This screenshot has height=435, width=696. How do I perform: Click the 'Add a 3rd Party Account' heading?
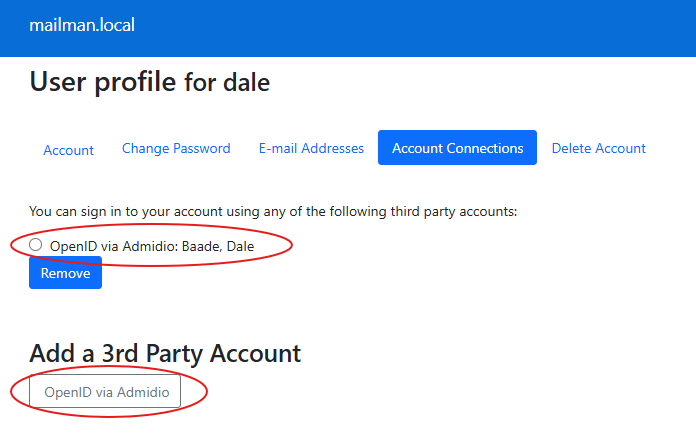coord(165,353)
